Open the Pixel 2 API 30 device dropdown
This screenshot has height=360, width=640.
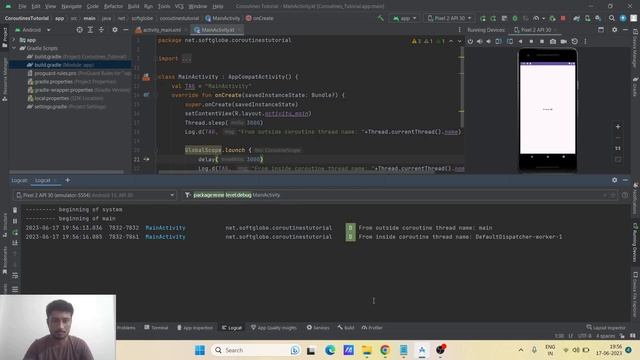coord(449,18)
